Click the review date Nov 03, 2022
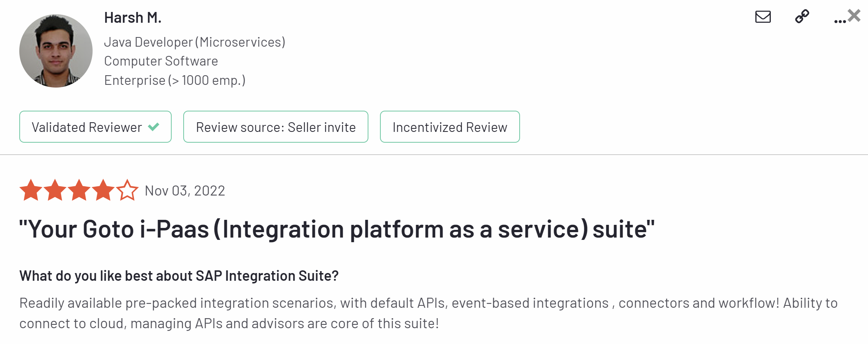Screen dimensions: 868x344 (x=184, y=190)
